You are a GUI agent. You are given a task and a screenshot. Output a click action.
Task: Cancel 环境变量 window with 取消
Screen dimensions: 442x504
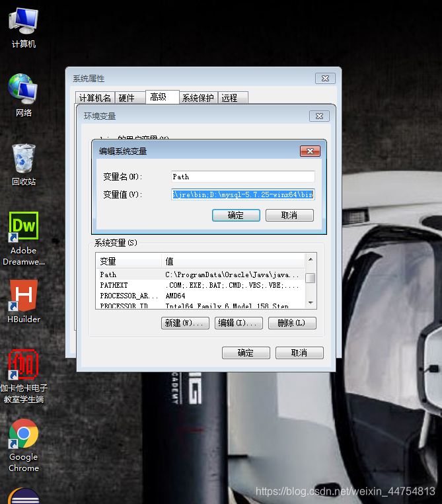coord(299,353)
